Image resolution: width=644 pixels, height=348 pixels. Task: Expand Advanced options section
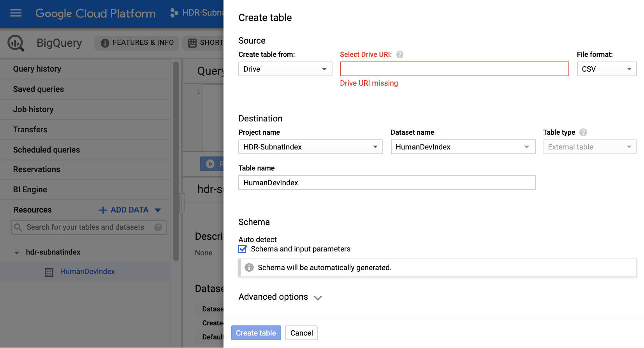pos(280,297)
